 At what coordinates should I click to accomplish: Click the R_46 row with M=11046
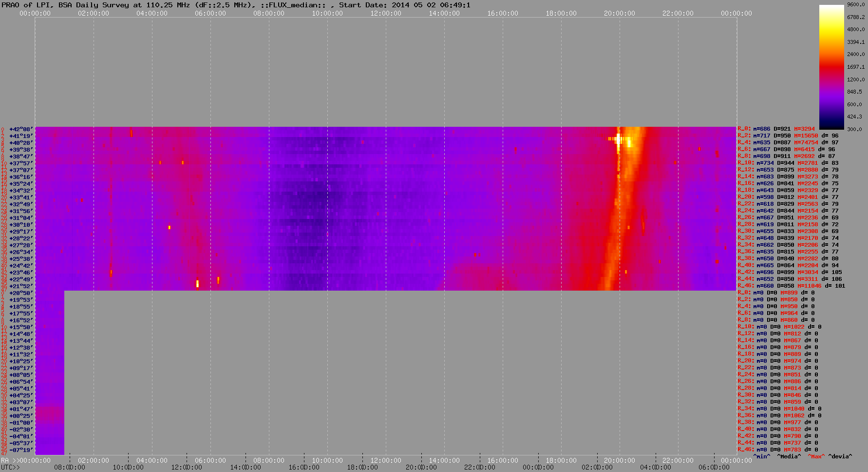pyautogui.click(x=791, y=286)
